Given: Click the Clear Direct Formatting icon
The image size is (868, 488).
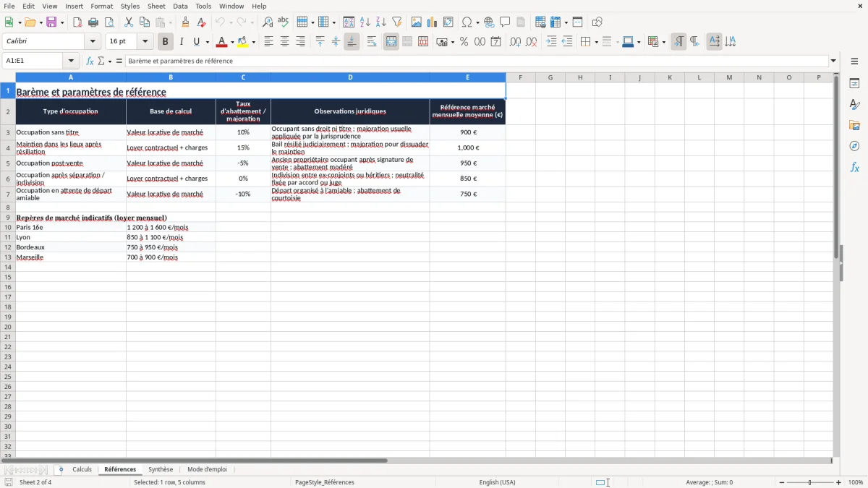Looking at the screenshot, I should (x=201, y=22).
